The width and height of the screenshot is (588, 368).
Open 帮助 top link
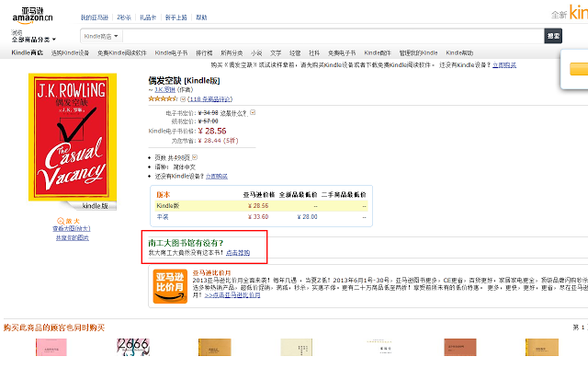pyautogui.click(x=201, y=17)
